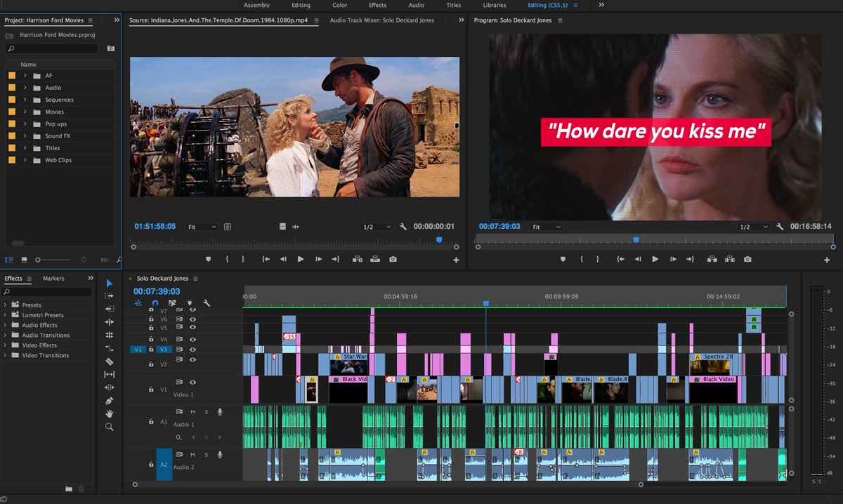Screen dimensions: 843x504
Task: Select the Slide tool
Action: coord(110,387)
